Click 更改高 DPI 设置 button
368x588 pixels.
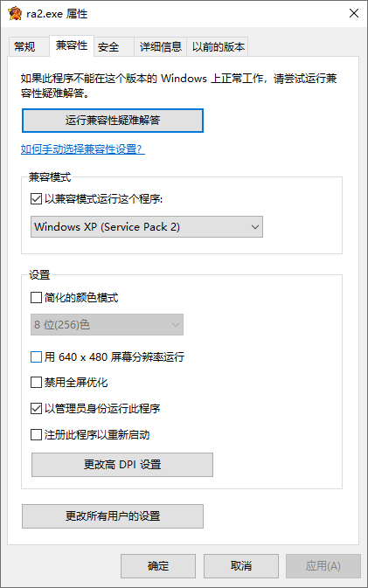click(x=122, y=465)
